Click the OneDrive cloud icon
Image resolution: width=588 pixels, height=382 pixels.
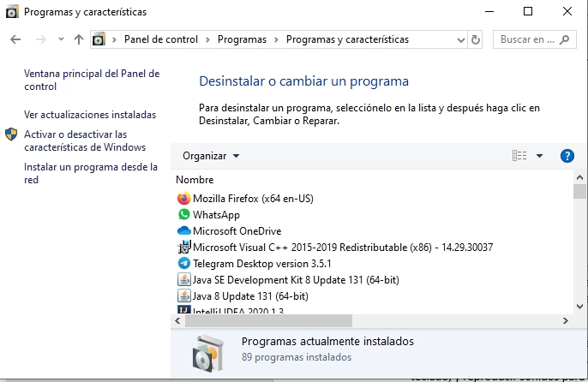click(x=183, y=230)
